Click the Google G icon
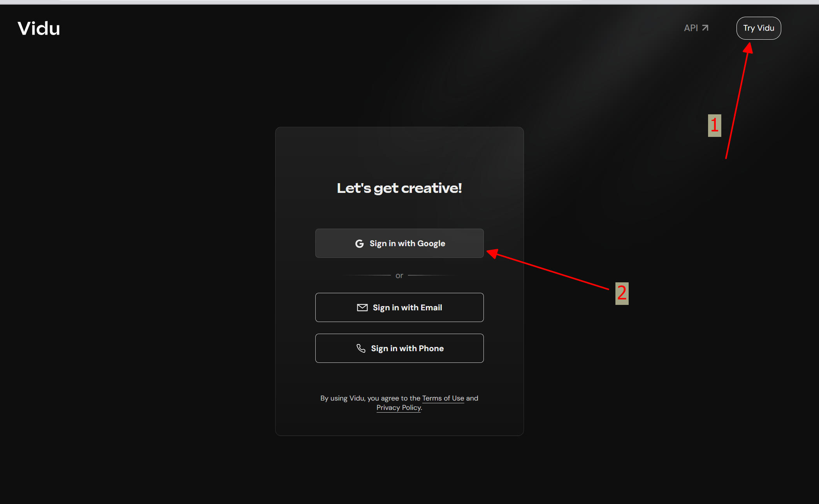 [359, 243]
